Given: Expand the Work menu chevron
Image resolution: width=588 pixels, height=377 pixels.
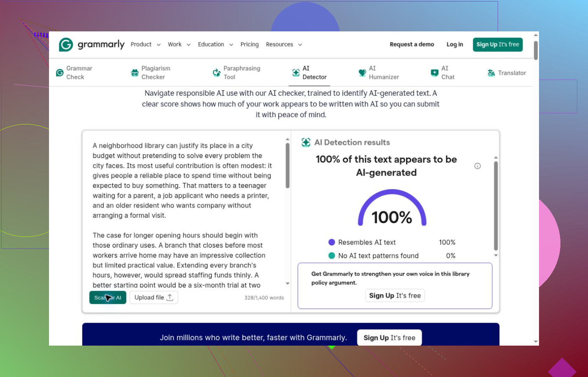Looking at the screenshot, I should point(188,45).
